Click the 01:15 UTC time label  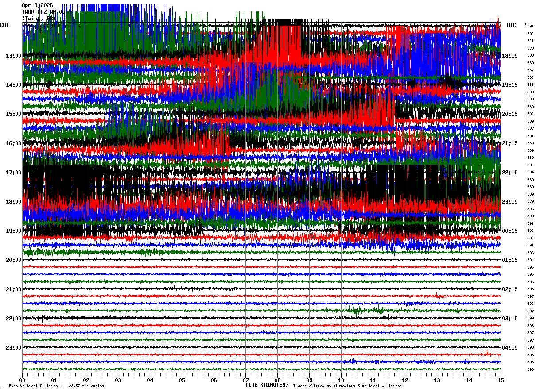tap(509, 260)
